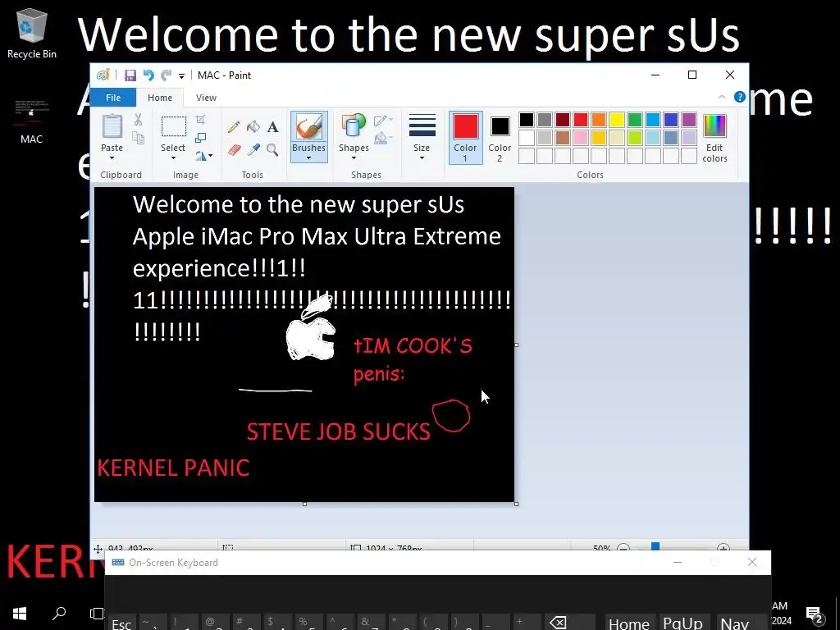
Task: Activate the Color 2 button
Action: click(500, 138)
